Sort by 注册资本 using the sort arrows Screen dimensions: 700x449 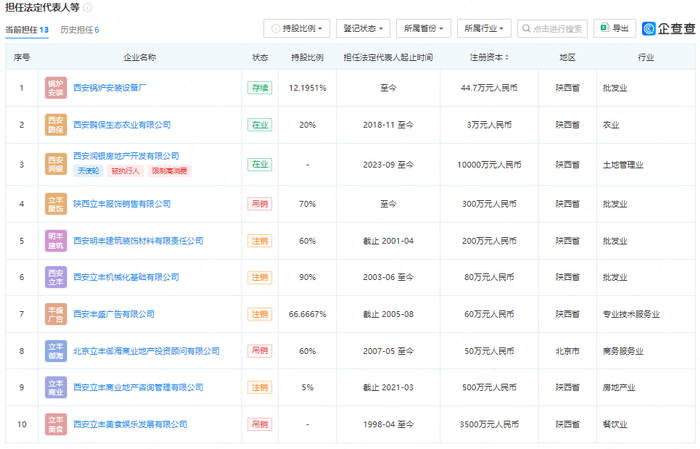[507, 58]
